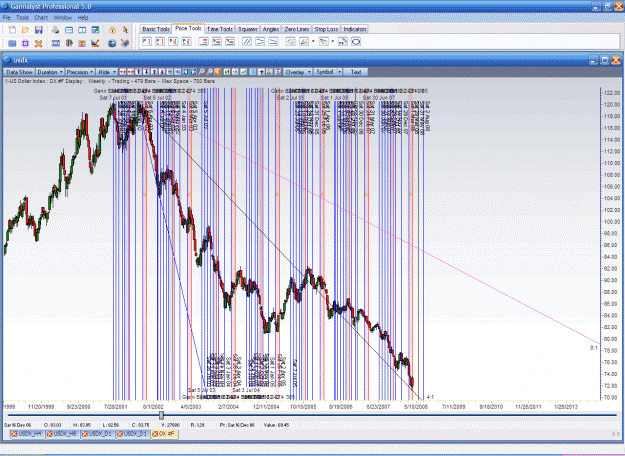Click the orange X icon in main toolbar

(x=39, y=43)
